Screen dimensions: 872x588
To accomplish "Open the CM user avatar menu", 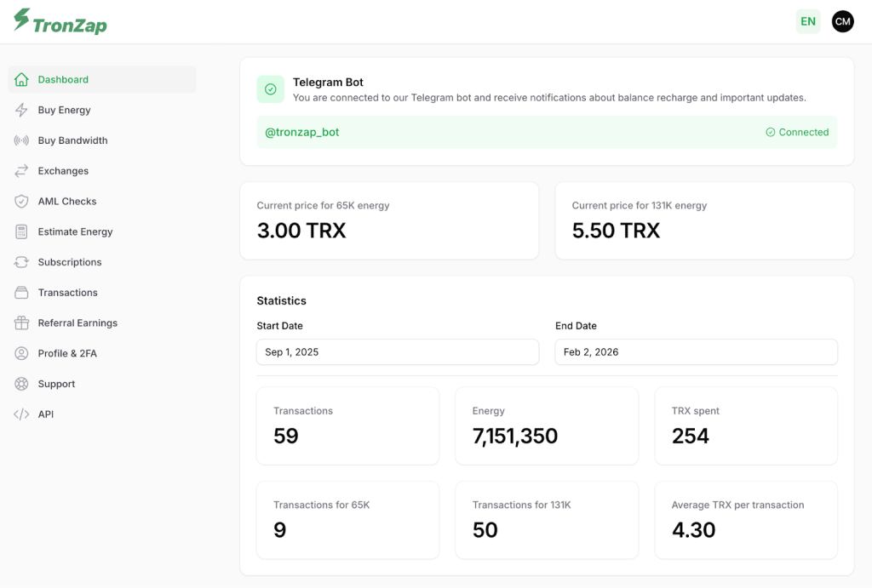I will coord(842,21).
